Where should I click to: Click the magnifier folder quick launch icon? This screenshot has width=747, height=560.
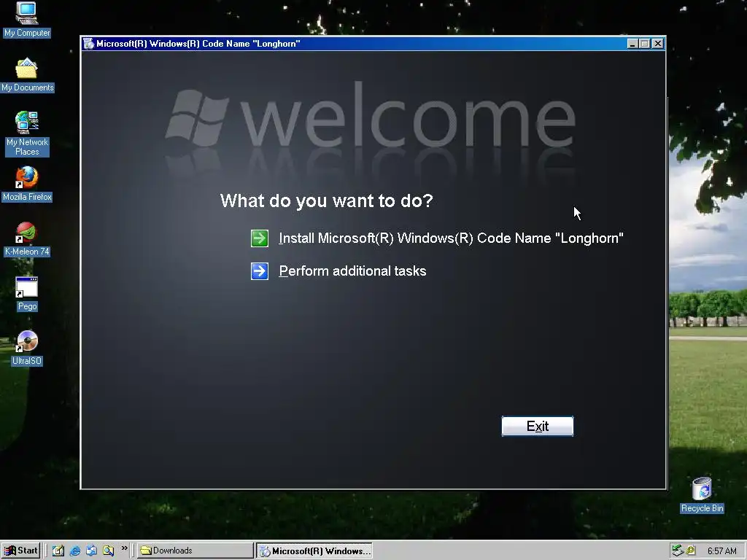[109, 551]
